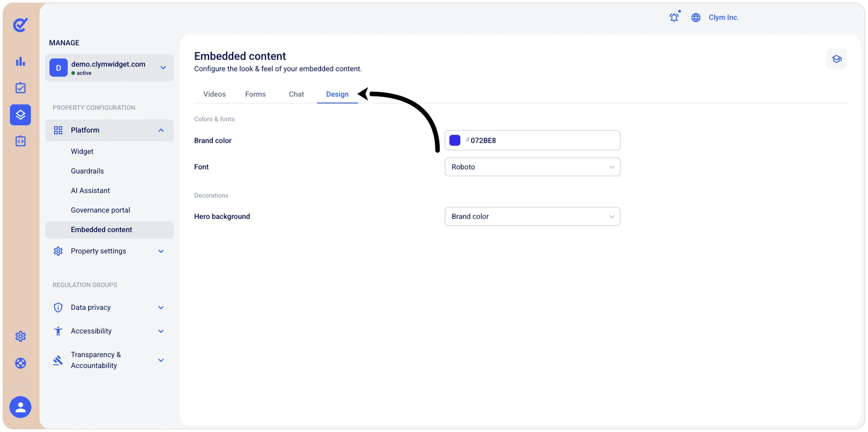Open the notifications bell icon

(674, 17)
